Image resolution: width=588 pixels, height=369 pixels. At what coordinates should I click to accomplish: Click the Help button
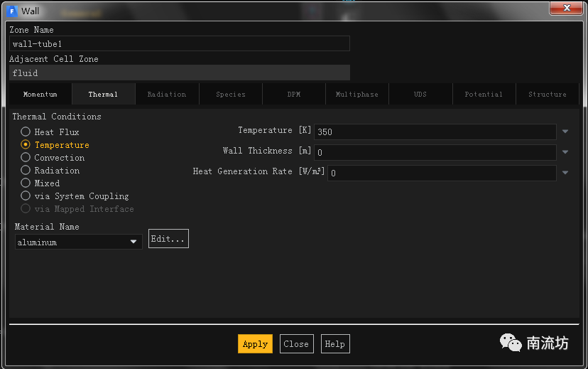tap(334, 344)
